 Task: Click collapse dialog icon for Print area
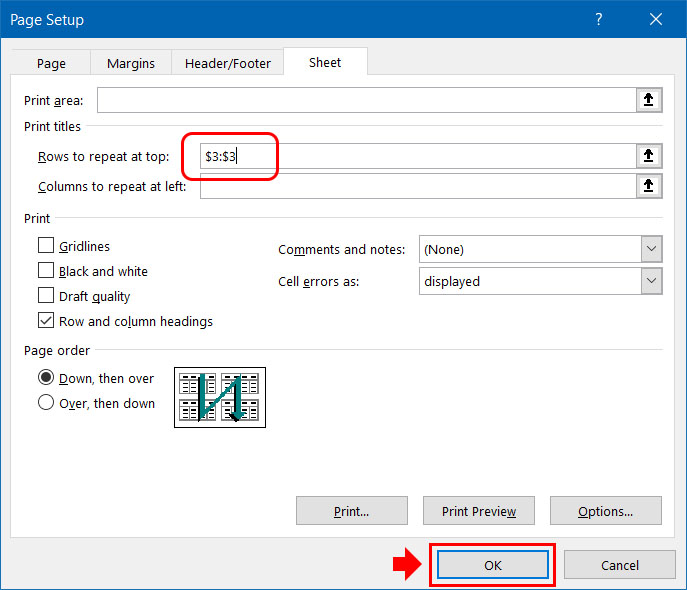(649, 100)
